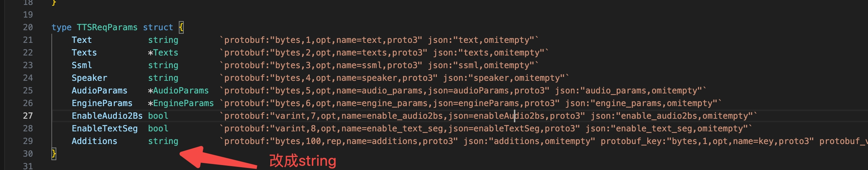Click the *EngineParams type reference
Viewport: 868px width, 170px height.
[181, 103]
